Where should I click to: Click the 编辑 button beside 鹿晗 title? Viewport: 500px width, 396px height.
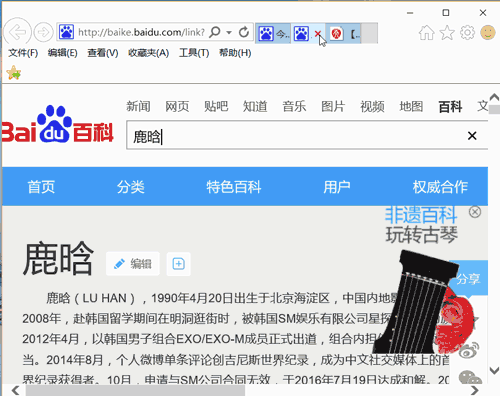[133, 264]
